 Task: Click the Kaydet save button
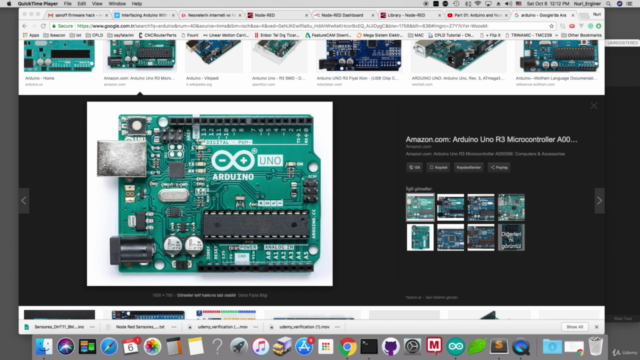tap(438, 167)
